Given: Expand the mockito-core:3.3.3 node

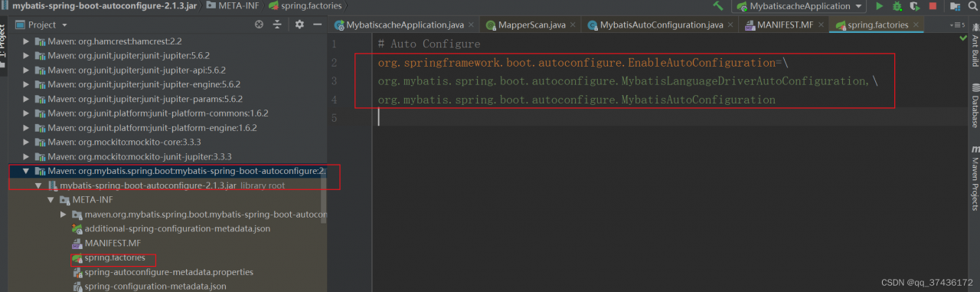Looking at the screenshot, I should 26,142.
